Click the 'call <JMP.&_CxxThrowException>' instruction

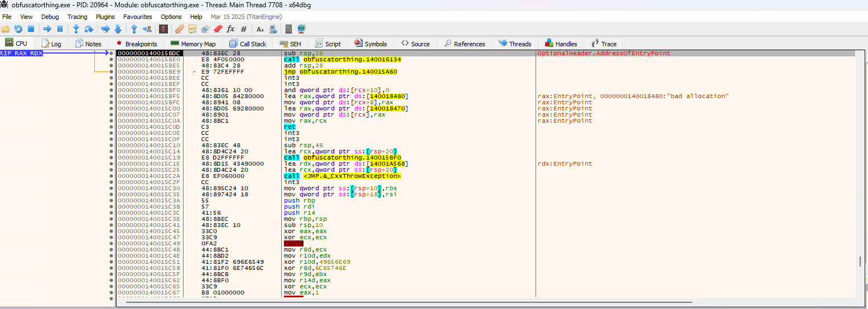pyautogui.click(x=342, y=176)
